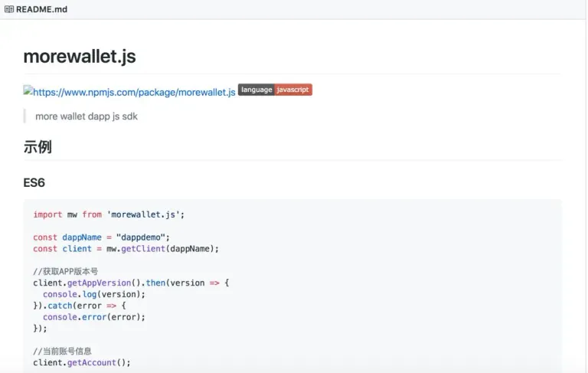The image size is (588, 373).
Task: Click the orange 'javascript' badge segment
Action: point(292,90)
